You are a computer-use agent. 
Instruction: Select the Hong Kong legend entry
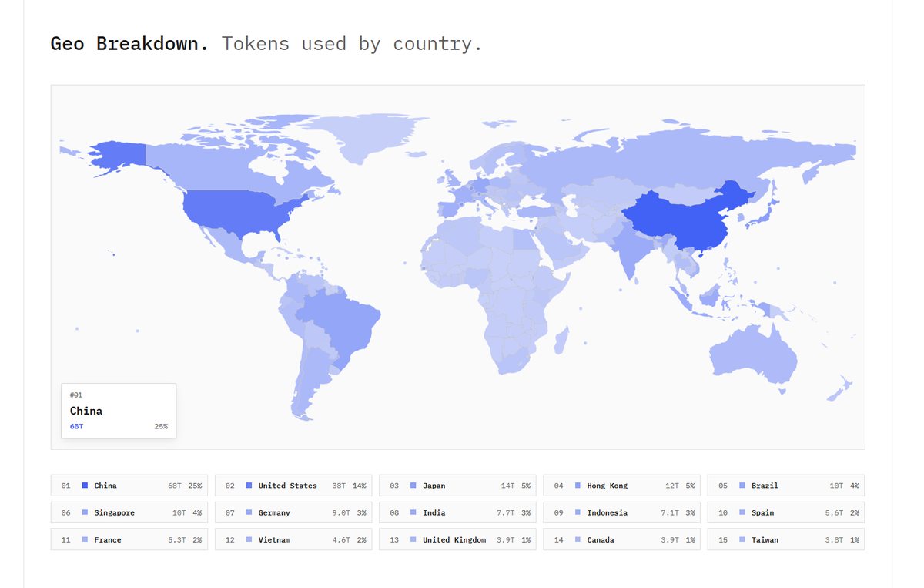pyautogui.click(x=622, y=486)
